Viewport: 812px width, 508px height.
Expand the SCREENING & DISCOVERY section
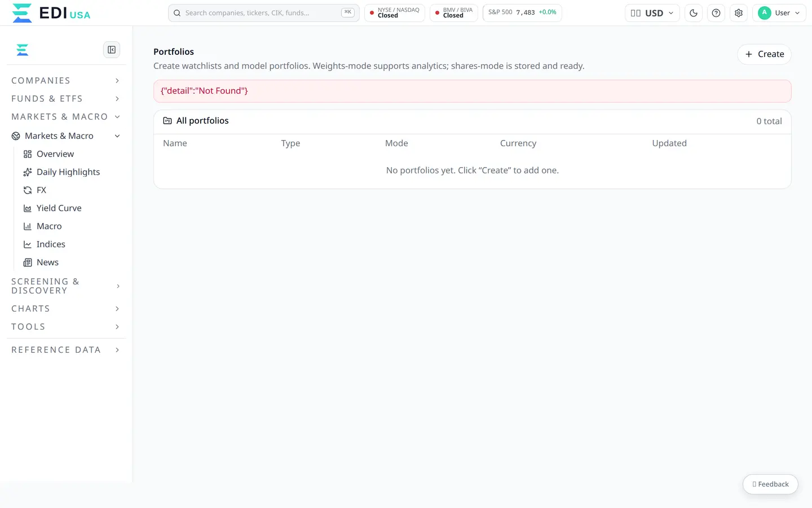pyautogui.click(x=66, y=286)
